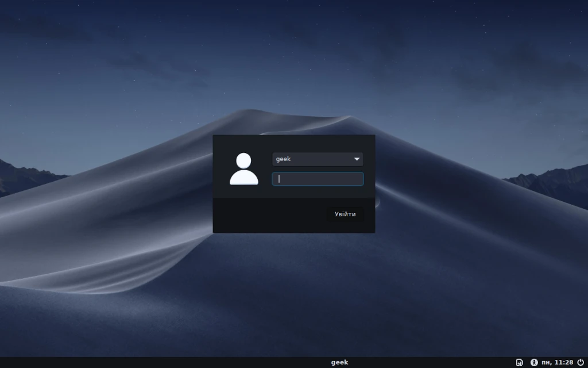Screen dimensions: 588x368
Task: Click the geek hostname label in the bottom panel
Action: point(339,362)
